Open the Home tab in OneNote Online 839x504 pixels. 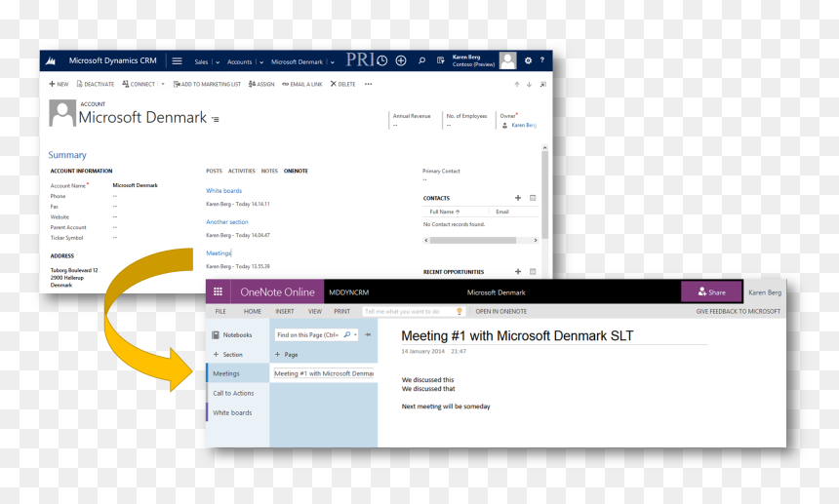point(253,312)
